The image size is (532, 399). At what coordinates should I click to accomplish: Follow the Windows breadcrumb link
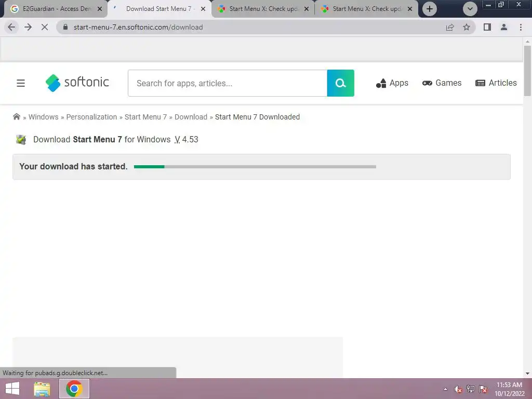point(44,117)
